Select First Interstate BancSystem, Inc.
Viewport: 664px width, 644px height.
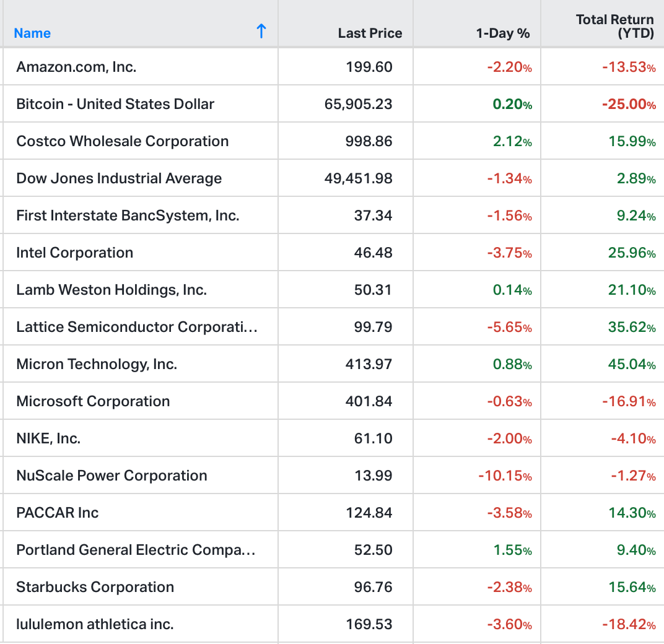[128, 215]
